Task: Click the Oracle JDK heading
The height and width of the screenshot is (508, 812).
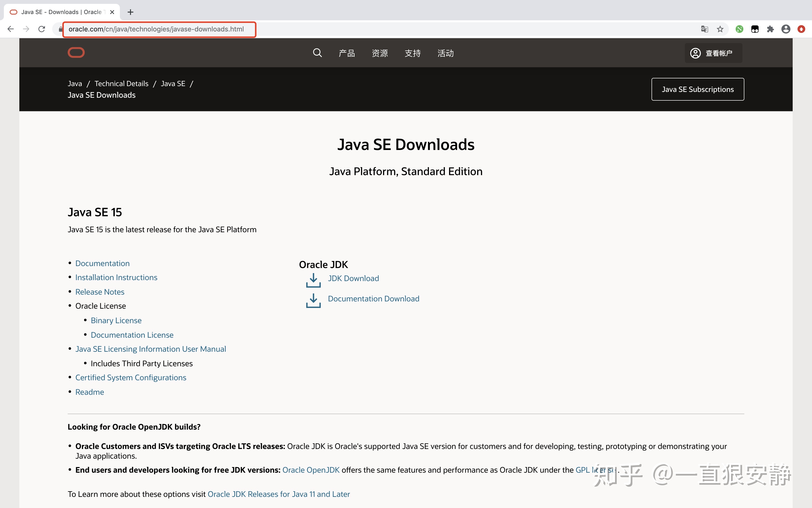Action: [323, 265]
